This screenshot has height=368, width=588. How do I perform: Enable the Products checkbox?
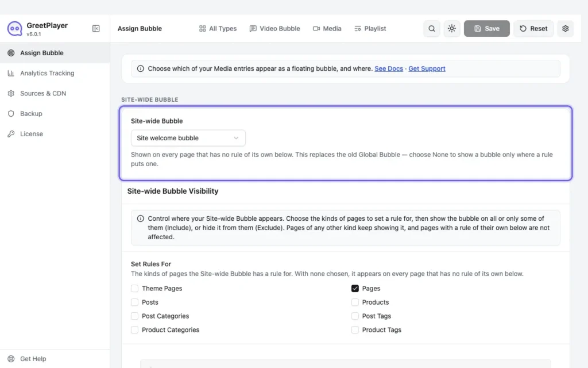click(355, 302)
